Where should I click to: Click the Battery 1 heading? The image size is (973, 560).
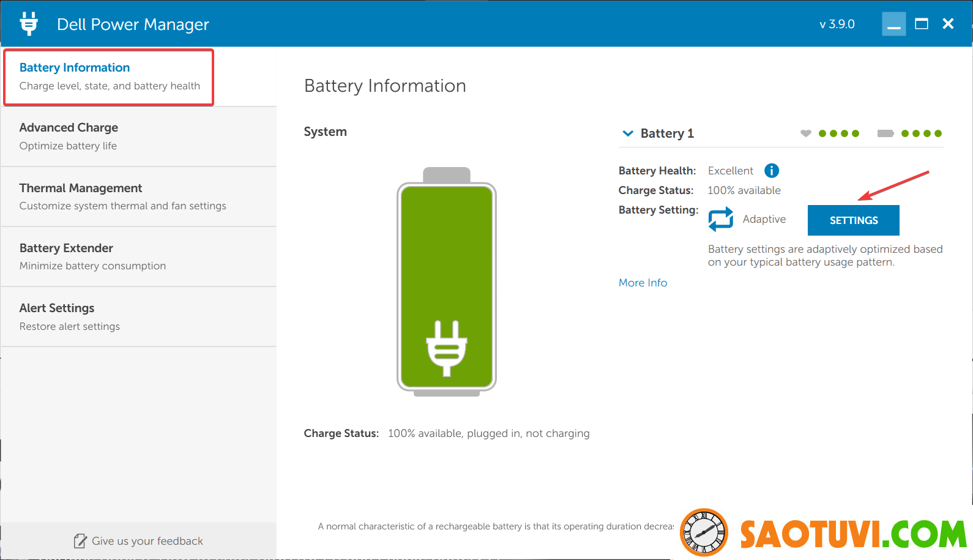(667, 133)
